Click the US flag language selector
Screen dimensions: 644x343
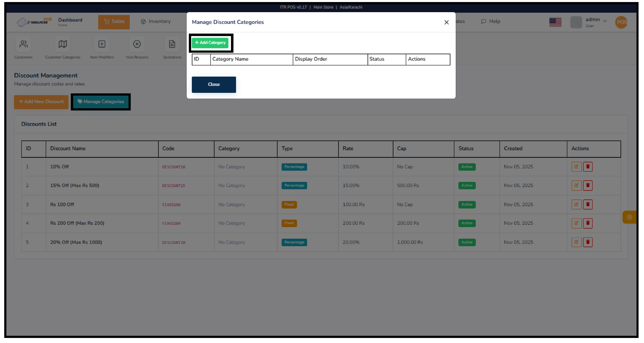[555, 22]
